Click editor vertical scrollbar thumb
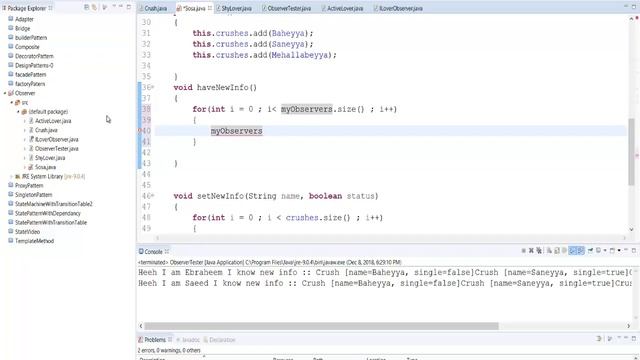The width and height of the screenshot is (640, 360). 631,151
